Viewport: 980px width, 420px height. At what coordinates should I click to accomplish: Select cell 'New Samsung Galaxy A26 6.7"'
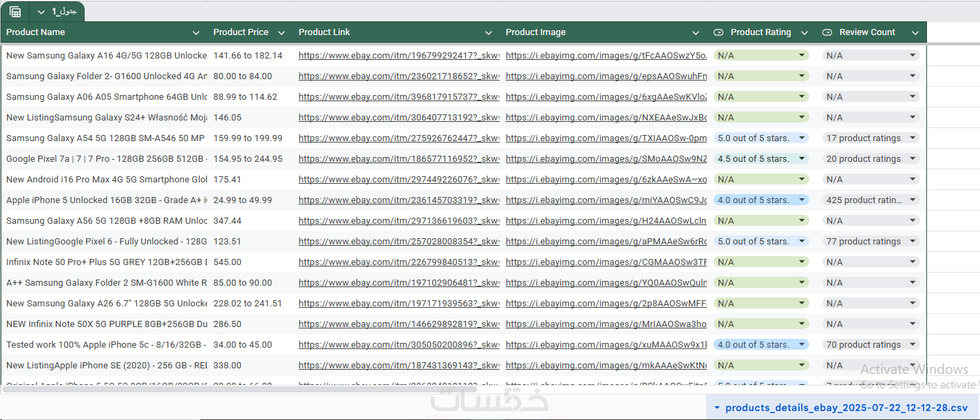pos(106,304)
